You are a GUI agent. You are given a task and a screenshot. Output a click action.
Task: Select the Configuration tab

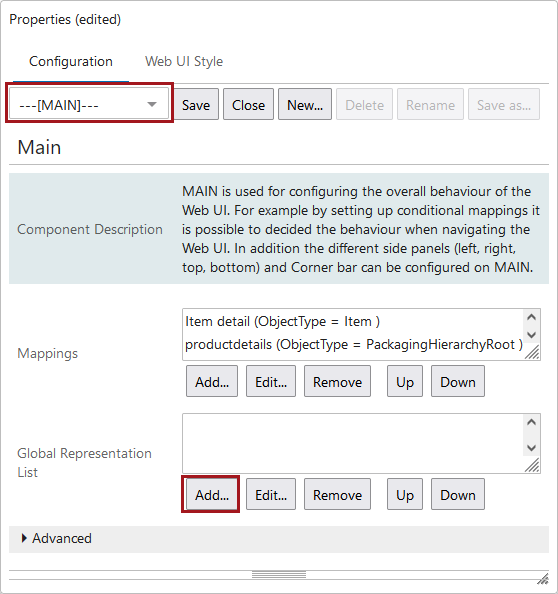click(x=71, y=61)
